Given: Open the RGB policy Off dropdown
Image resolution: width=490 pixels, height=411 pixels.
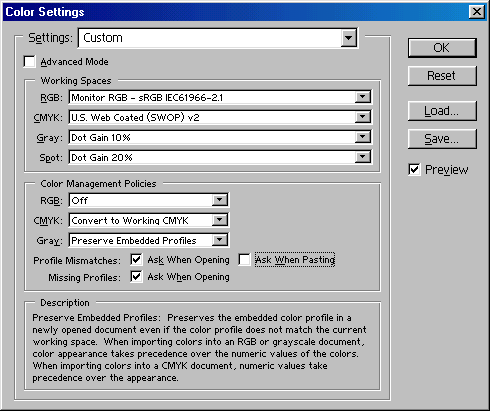Looking at the screenshot, I should coord(220,200).
